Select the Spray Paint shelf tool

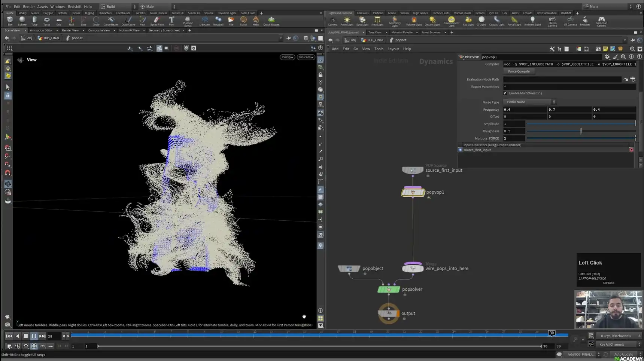click(157, 21)
